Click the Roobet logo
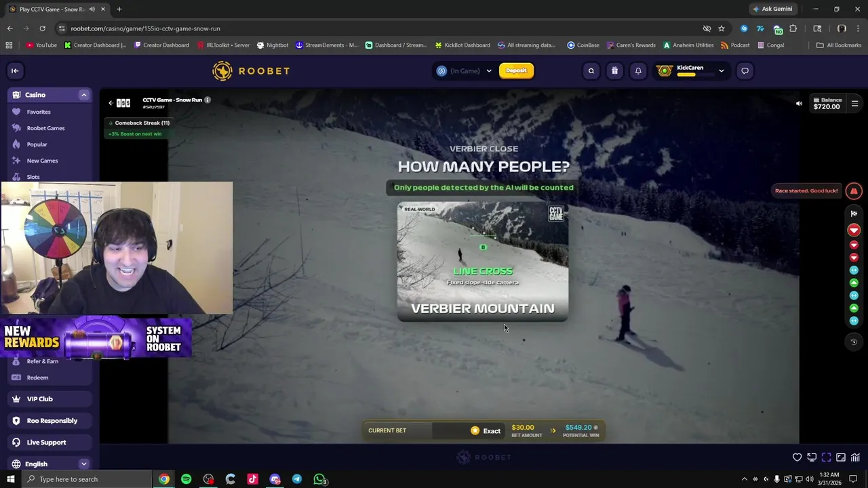 251,70
